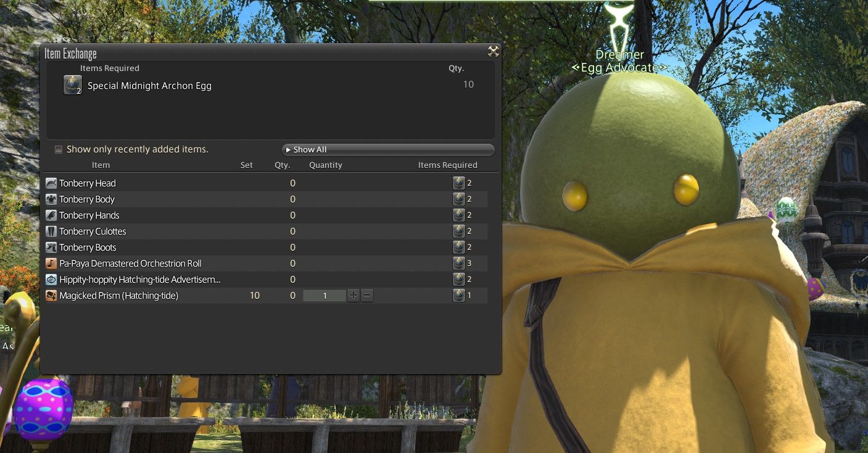Image resolution: width=868 pixels, height=453 pixels.
Task: Click required egg icon in Tonberry Boots row
Action: coord(458,247)
